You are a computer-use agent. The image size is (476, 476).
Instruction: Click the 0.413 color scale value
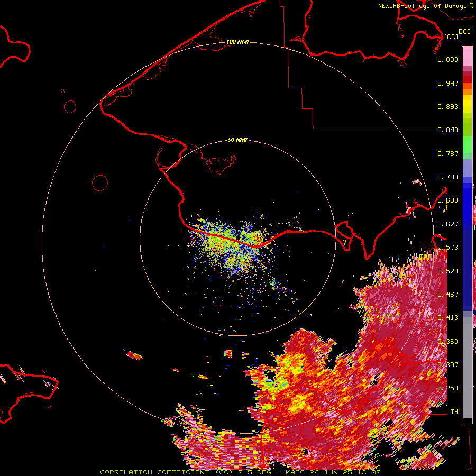(448, 318)
